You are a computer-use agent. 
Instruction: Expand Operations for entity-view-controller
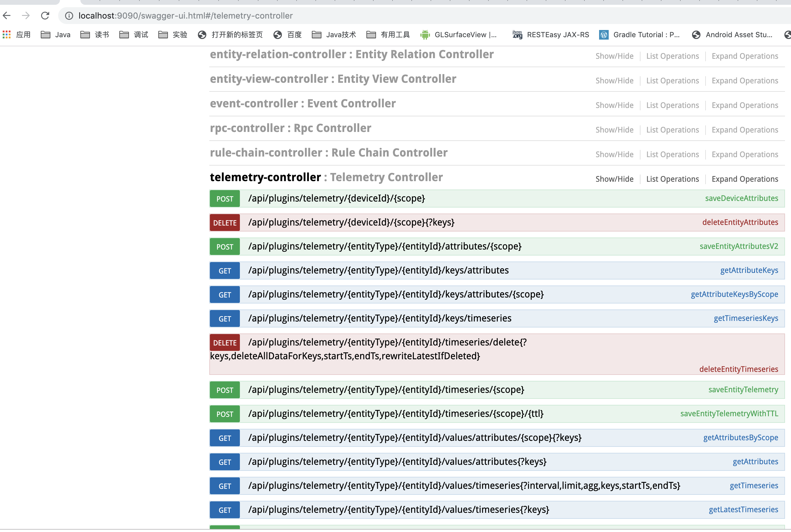pyautogui.click(x=745, y=80)
